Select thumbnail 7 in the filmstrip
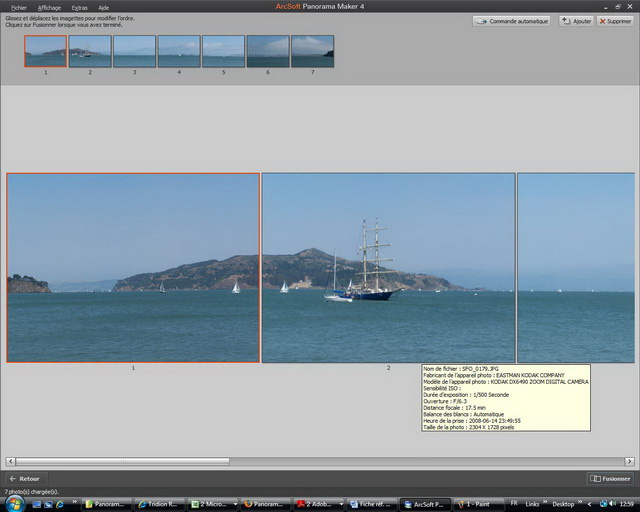This screenshot has height=512, width=640. pyautogui.click(x=312, y=51)
